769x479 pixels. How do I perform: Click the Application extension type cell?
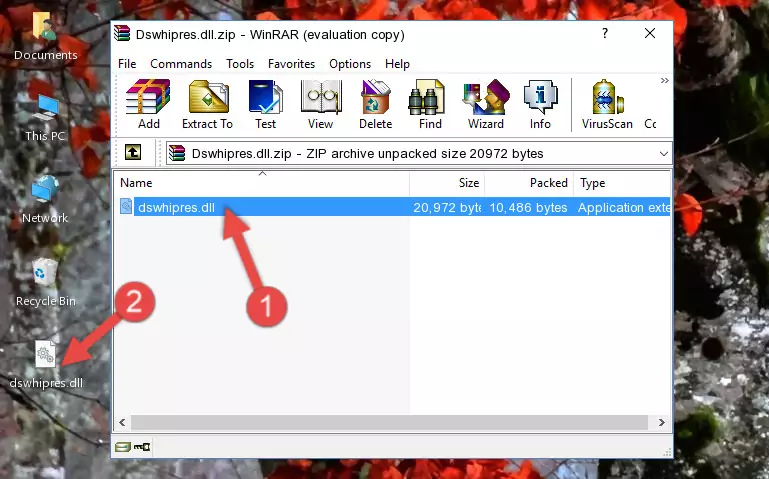[x=623, y=207]
